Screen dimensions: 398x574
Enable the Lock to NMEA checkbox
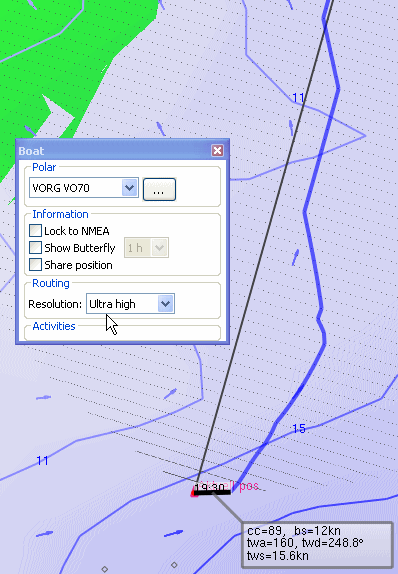(x=36, y=231)
